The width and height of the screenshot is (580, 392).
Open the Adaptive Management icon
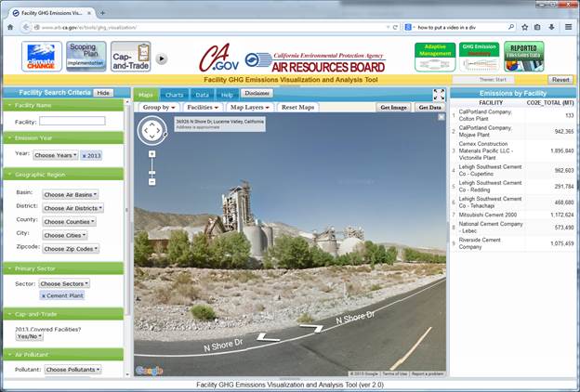coord(434,56)
